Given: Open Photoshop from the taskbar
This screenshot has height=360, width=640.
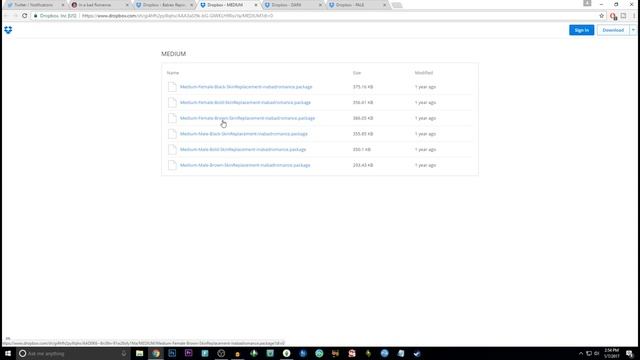Looking at the screenshot, I should click(172, 353).
